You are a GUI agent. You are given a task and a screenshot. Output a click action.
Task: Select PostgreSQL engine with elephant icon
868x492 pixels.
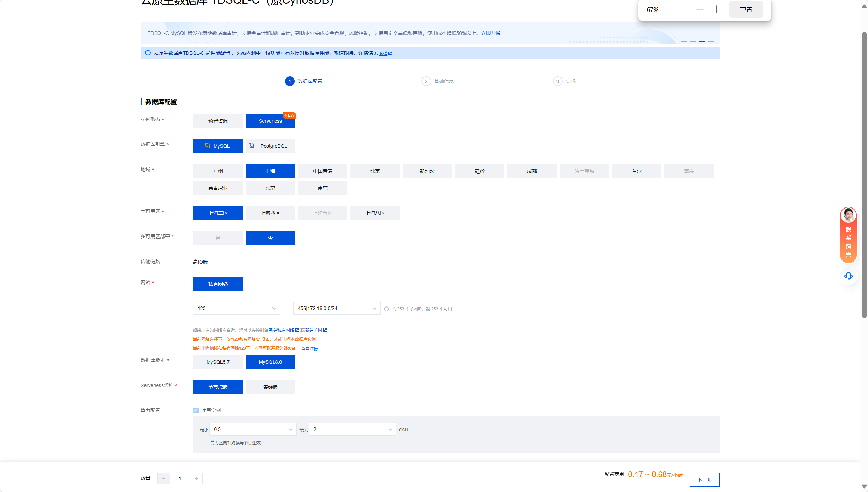(x=270, y=146)
